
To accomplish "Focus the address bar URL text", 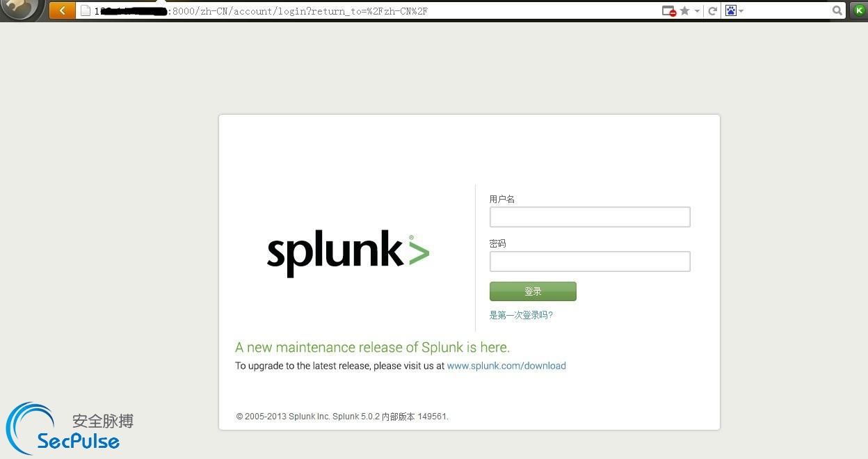I will 261,10.
